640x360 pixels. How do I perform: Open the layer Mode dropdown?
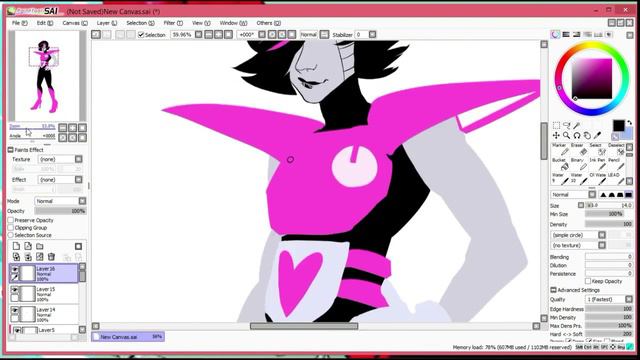point(82,201)
